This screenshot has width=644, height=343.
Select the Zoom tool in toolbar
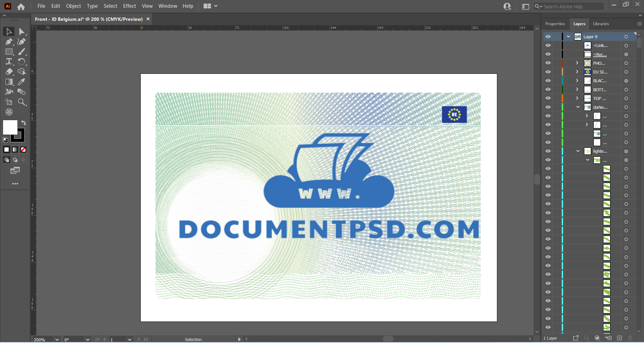pos(22,102)
